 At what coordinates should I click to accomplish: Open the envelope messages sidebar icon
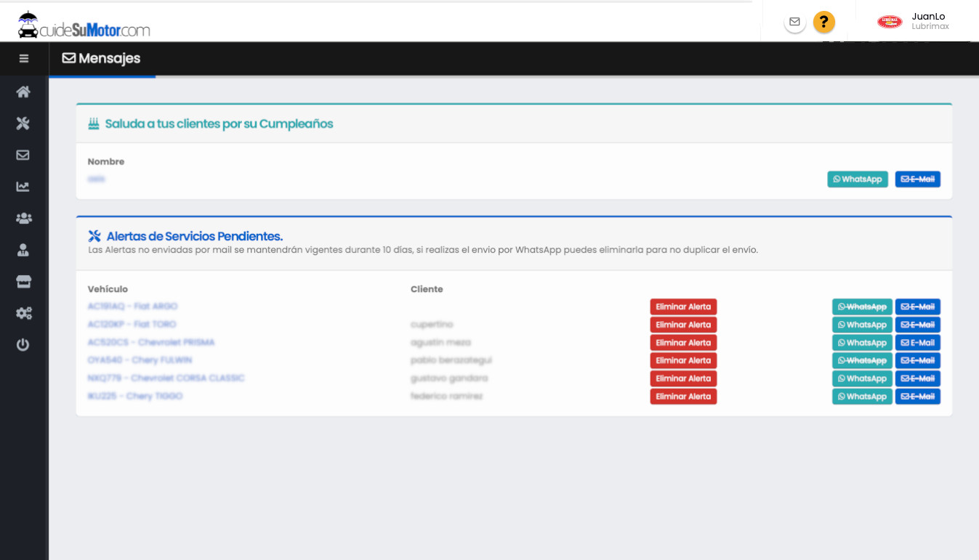point(23,155)
